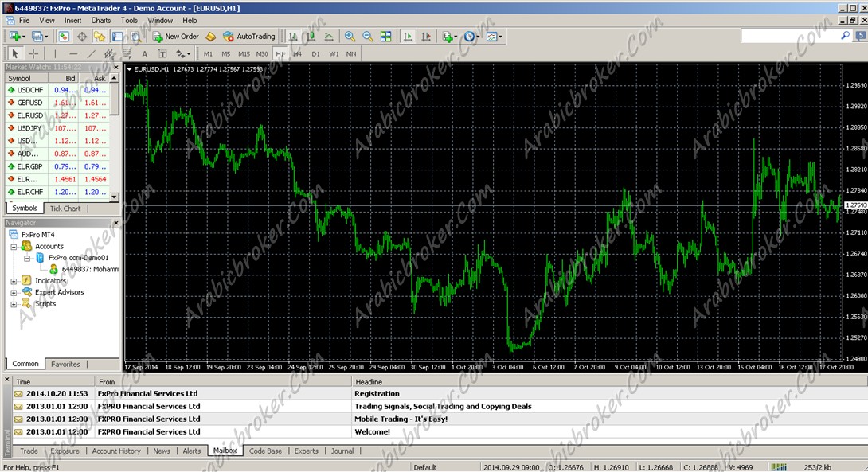Expand the Expert Advisors tree node

click(x=14, y=293)
